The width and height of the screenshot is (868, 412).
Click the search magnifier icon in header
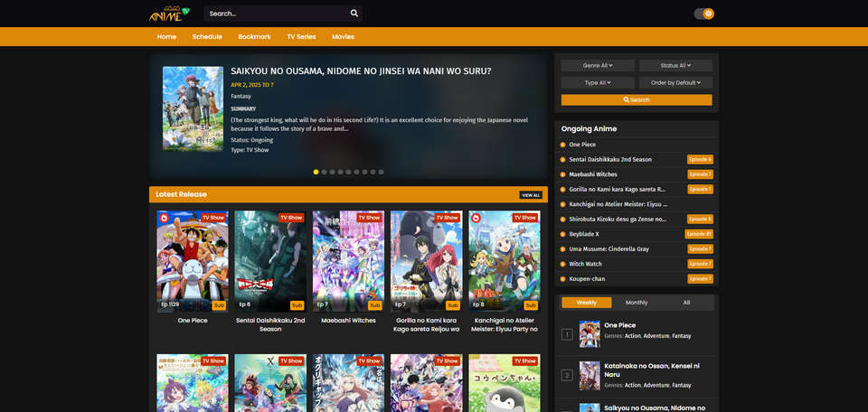pyautogui.click(x=354, y=14)
